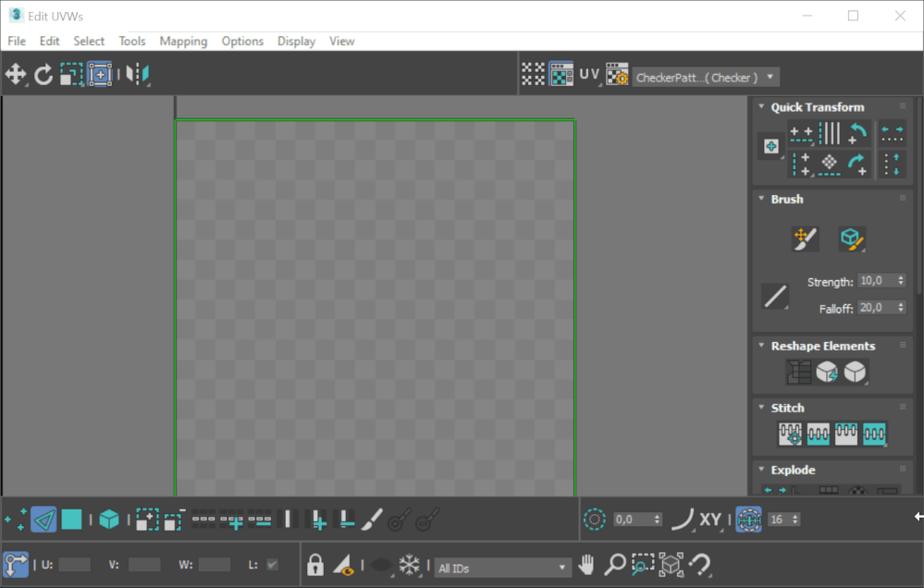Screen dimensions: 924x588
Task: Click the Falloff spinner arrows
Action: coord(901,307)
